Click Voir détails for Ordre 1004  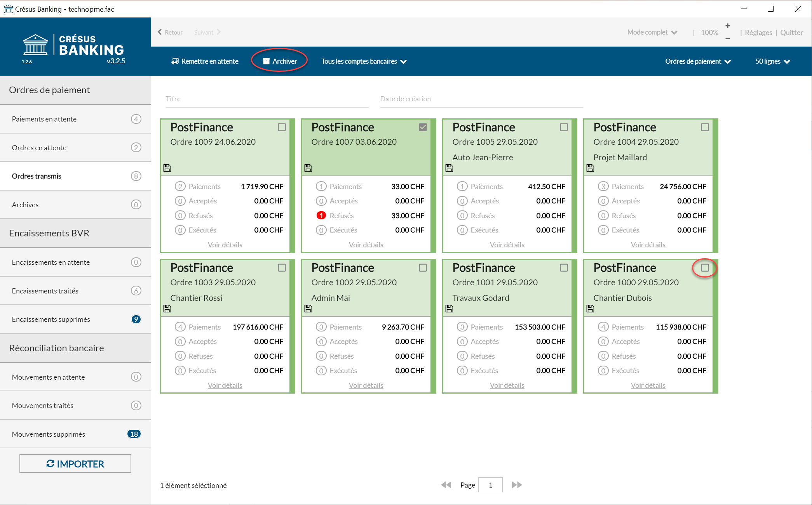click(x=648, y=245)
